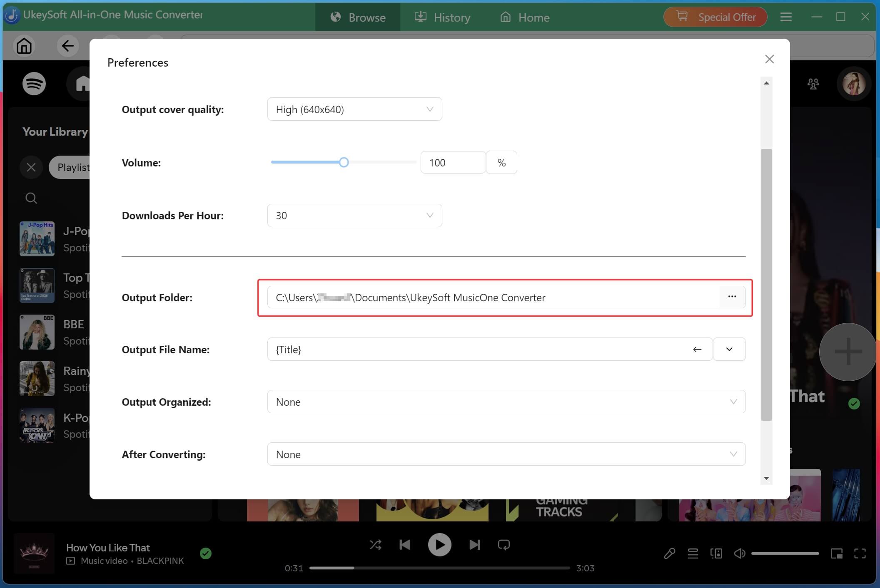Viewport: 880px width, 588px height.
Task: Clear the Playlist filter chip
Action: (31, 167)
